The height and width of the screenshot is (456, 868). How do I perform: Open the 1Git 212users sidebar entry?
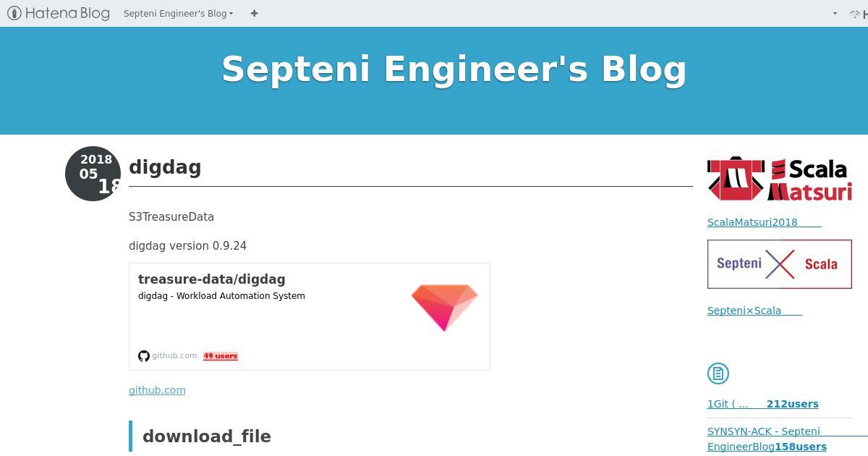pyautogui.click(x=763, y=404)
